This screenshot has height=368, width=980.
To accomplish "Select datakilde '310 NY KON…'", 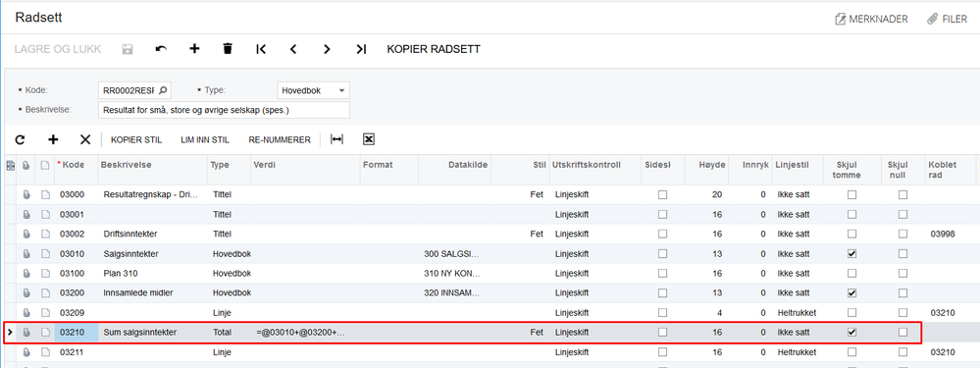I will click(452, 273).
